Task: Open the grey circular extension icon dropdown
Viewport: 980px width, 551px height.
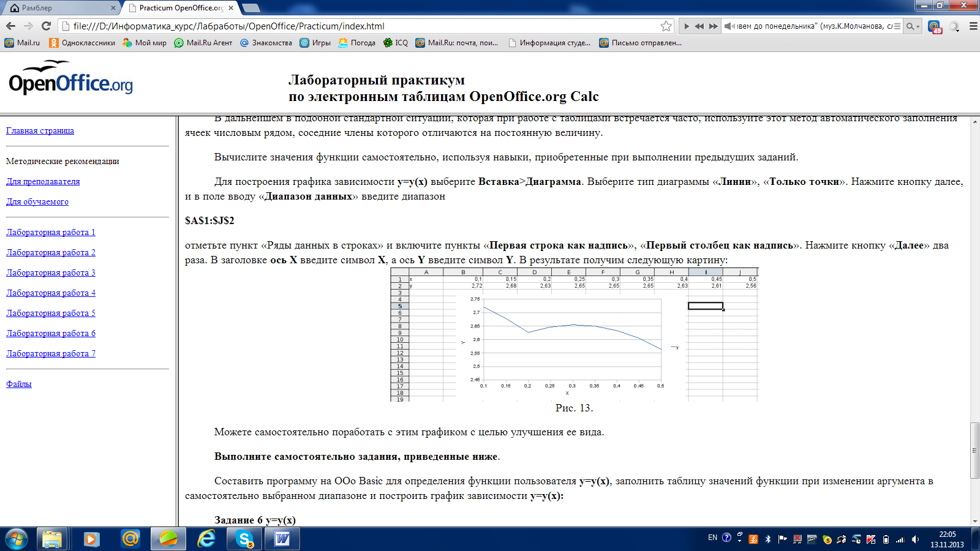Action: point(954,26)
